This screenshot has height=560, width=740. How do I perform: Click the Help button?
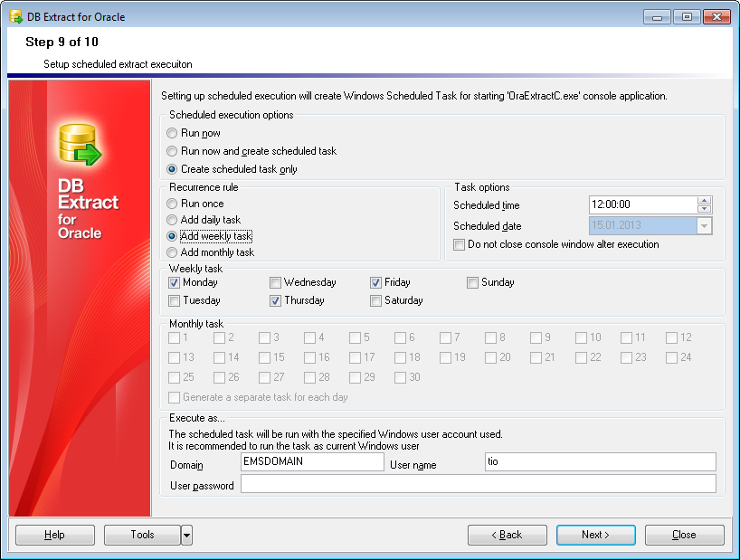coord(55,535)
